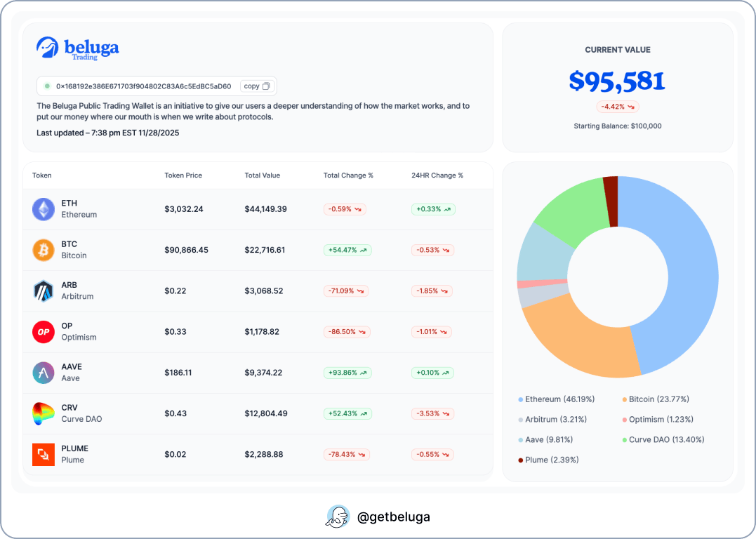This screenshot has width=756, height=539.
Task: Click the Plume (2.39%) legend entry
Action: pos(549,460)
